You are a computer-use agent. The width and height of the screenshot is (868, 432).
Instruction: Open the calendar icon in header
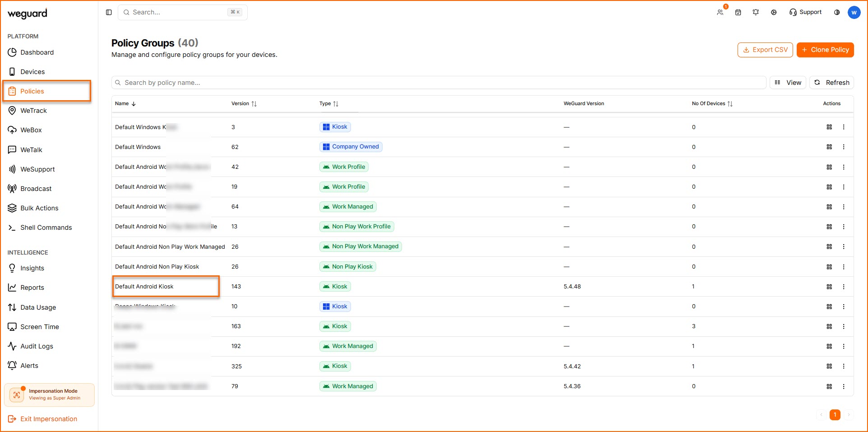click(738, 12)
